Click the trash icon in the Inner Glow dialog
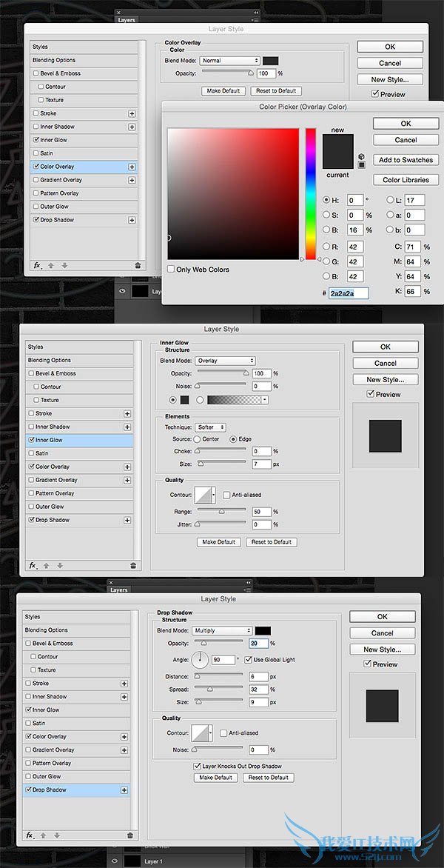444x868 pixels. tap(133, 565)
